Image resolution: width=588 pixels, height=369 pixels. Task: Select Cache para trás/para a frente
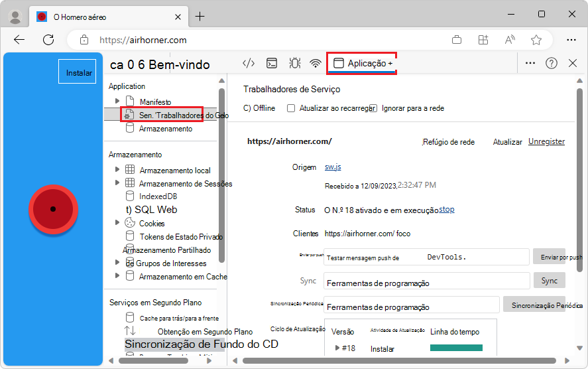coord(179,319)
